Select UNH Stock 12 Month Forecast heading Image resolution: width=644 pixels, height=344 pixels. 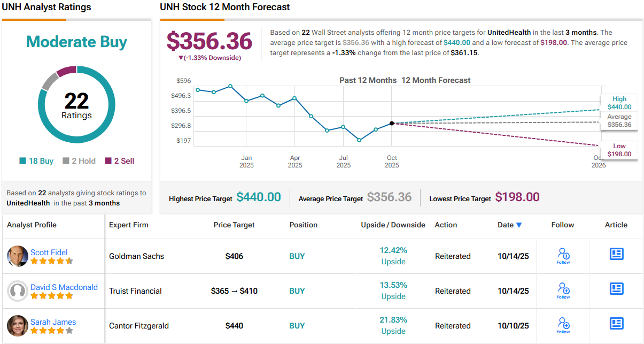point(224,7)
